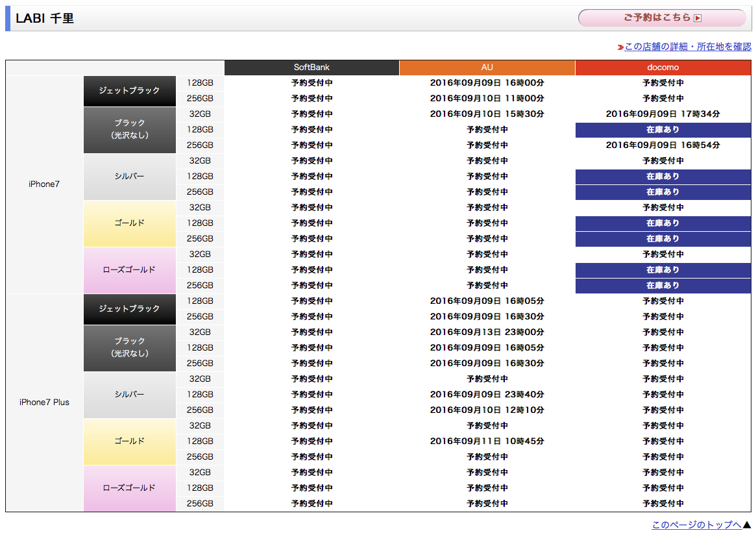The width and height of the screenshot is (756, 535).
Task: Click 在庫あり for iPhone7 matte black 128GB docomo
Action: (x=663, y=130)
